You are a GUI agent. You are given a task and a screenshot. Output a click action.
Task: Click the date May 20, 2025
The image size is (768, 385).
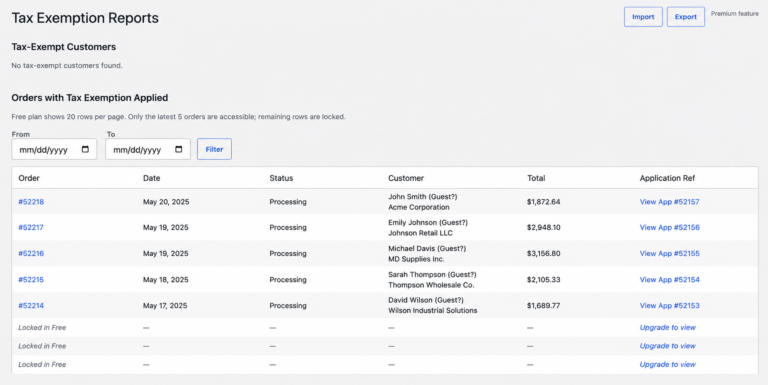pyautogui.click(x=166, y=202)
